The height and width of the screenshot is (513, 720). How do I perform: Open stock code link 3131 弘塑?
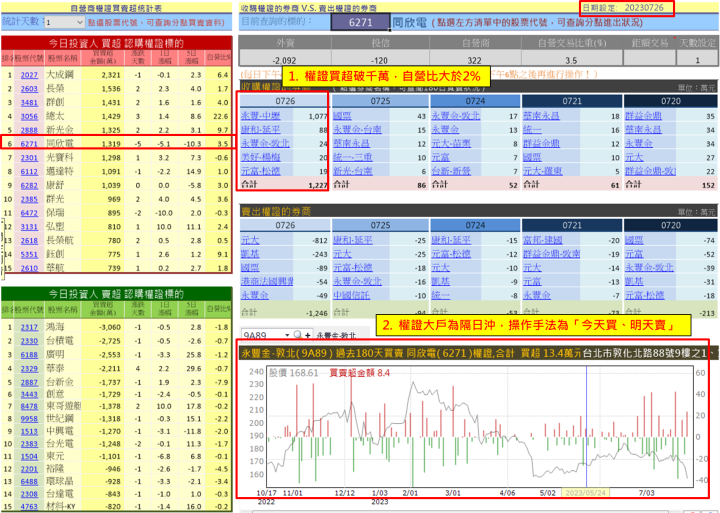coord(29,226)
